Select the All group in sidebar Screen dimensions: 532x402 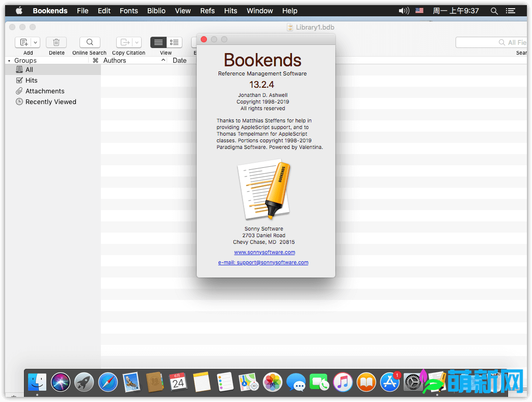point(53,69)
